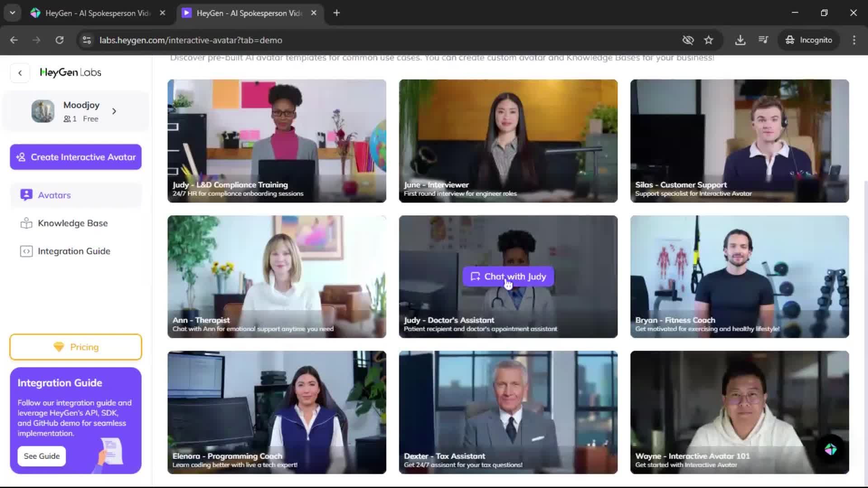Open the Avatars sidebar section
868x488 pixels.
pyautogui.click(x=54, y=195)
